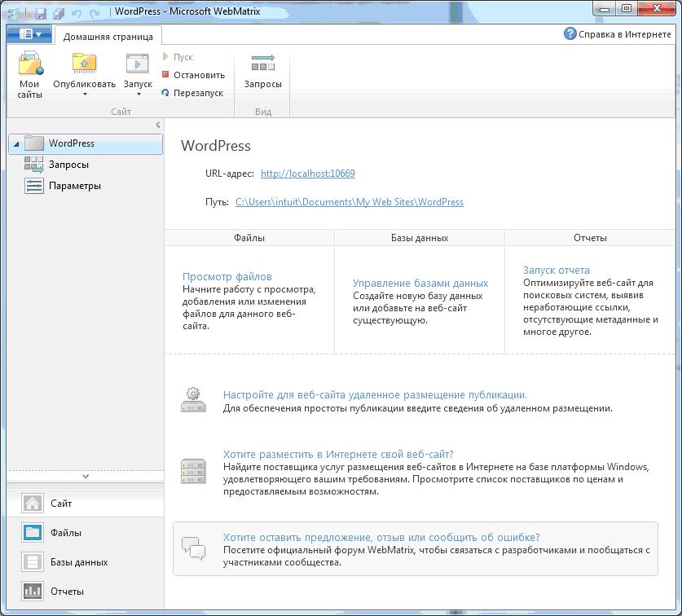Viewport: 682px width, 616px height.
Task: Switch to the Базы данных workspace
Action: [86, 562]
